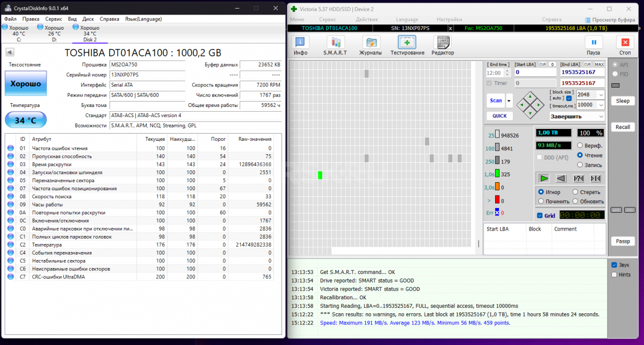Select the Вериф. radio button
This screenshot has height=345, width=644.
click(580, 146)
